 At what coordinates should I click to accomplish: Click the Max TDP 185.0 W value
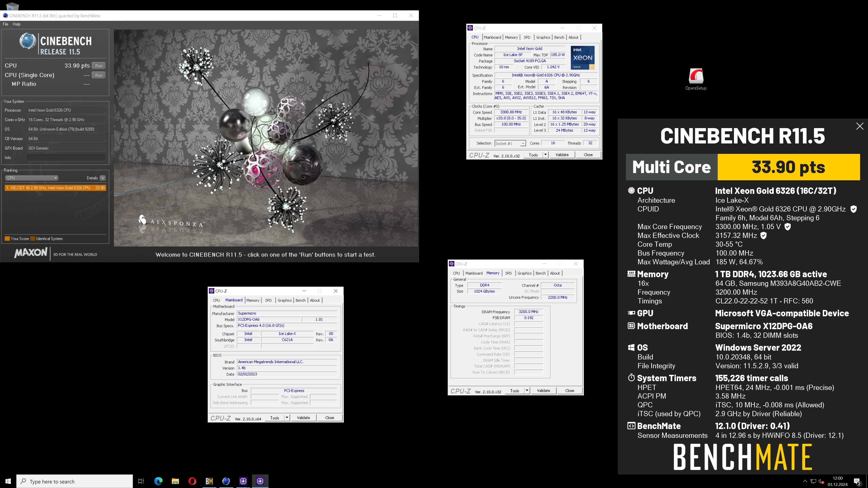tap(558, 54)
